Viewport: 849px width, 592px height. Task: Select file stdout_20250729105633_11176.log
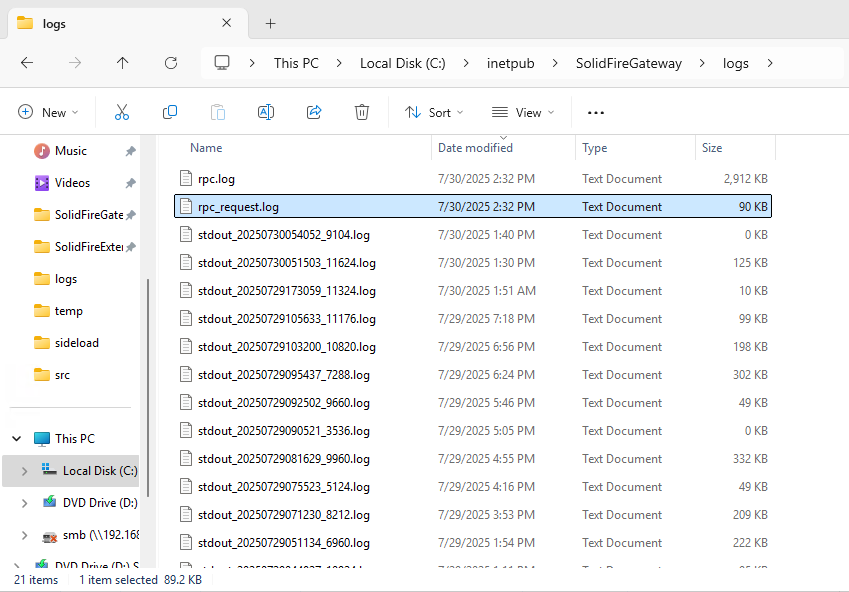pyautogui.click(x=473, y=318)
